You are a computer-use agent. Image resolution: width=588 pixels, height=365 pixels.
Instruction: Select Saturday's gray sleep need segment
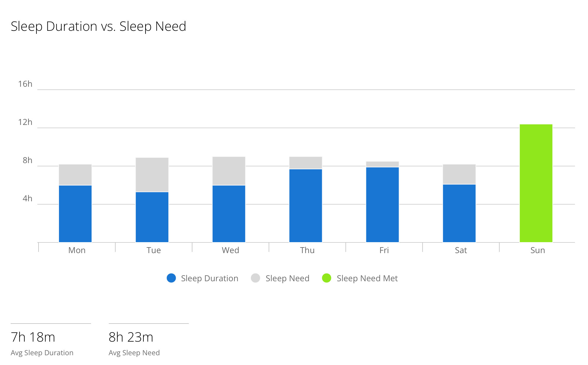tap(459, 174)
